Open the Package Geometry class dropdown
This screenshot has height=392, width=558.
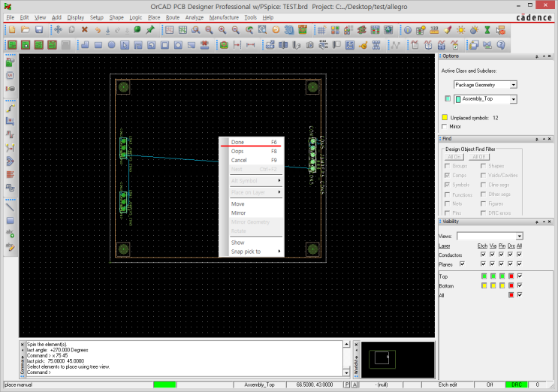tap(514, 85)
